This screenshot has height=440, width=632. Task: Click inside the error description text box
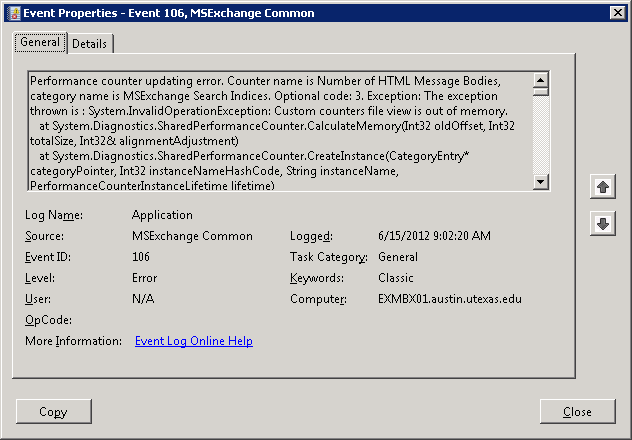(270, 130)
